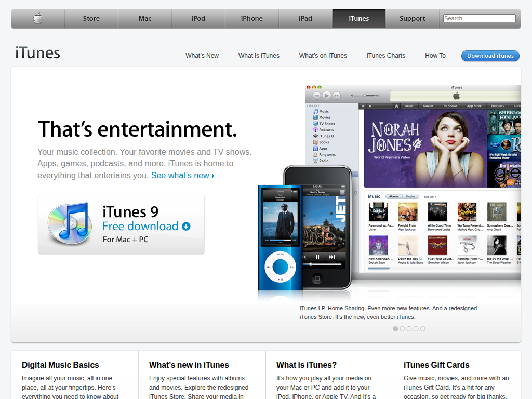
Task: Select iTunes U in sidebar
Action: pyautogui.click(x=323, y=136)
